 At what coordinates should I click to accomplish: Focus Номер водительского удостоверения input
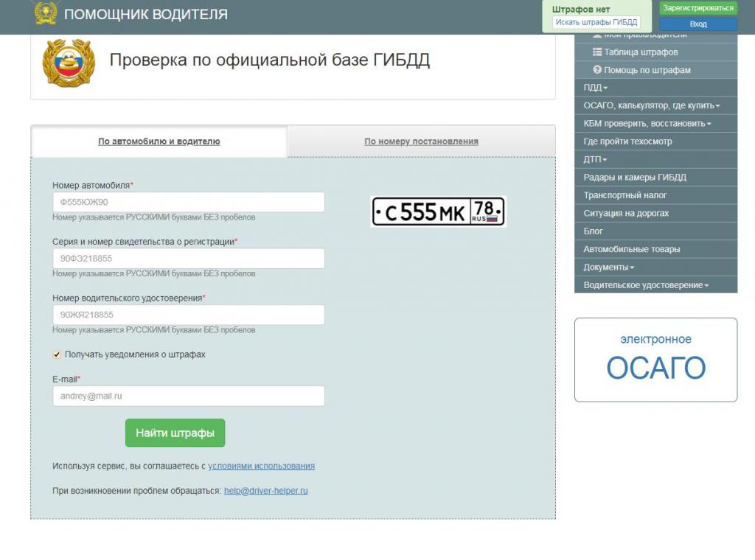click(x=189, y=315)
